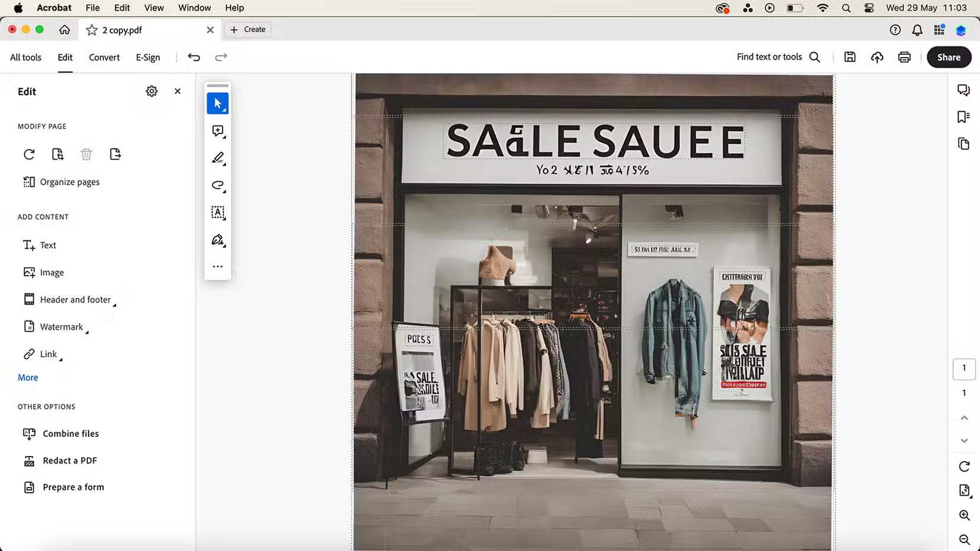Viewport: 980px width, 551px height.
Task: Select the highlighter pencil tool
Action: click(x=217, y=157)
